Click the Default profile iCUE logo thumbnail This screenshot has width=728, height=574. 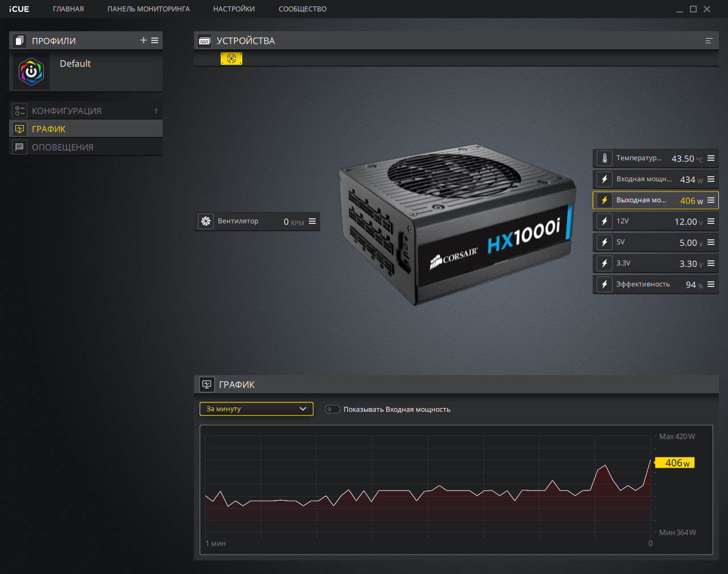pyautogui.click(x=32, y=72)
